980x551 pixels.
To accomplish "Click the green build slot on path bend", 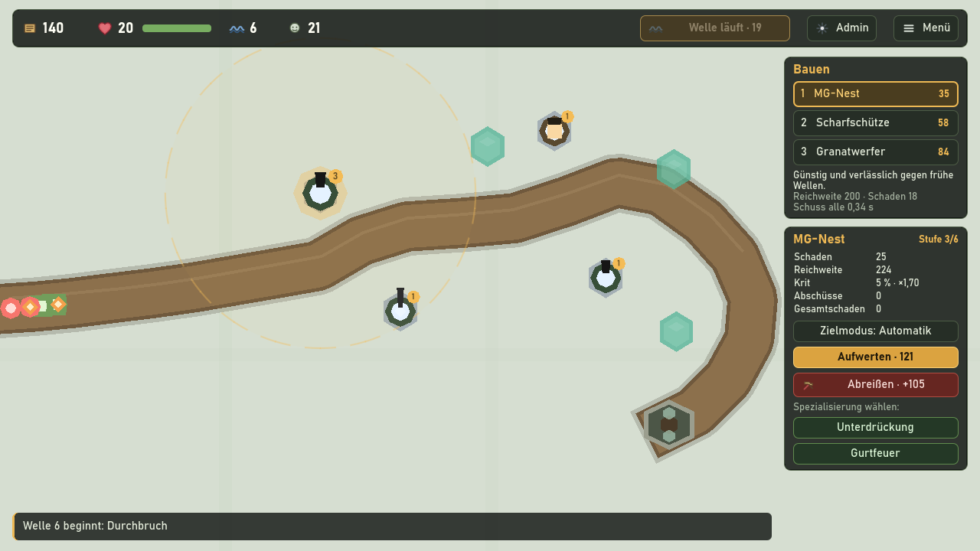I will click(674, 169).
